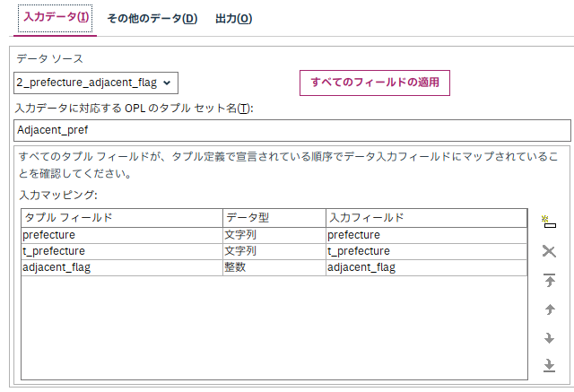Move mapping row to top icon

549,281
